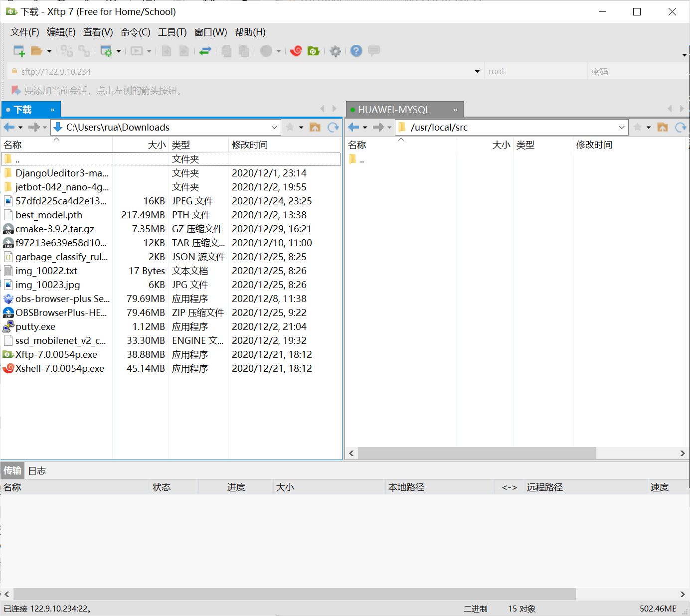Click the 状态 column header in transfer list
The image size is (690, 616).
click(174, 487)
